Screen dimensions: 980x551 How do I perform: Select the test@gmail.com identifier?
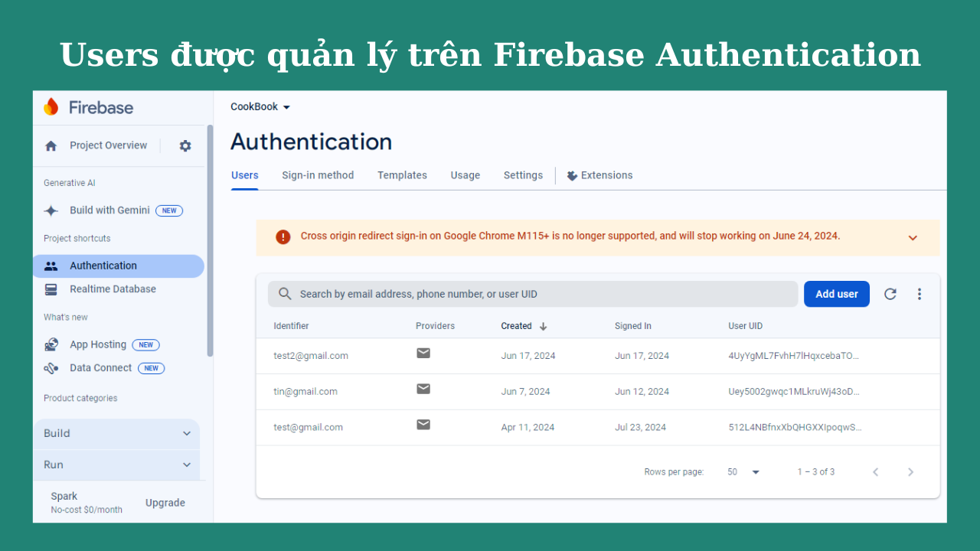pos(308,428)
